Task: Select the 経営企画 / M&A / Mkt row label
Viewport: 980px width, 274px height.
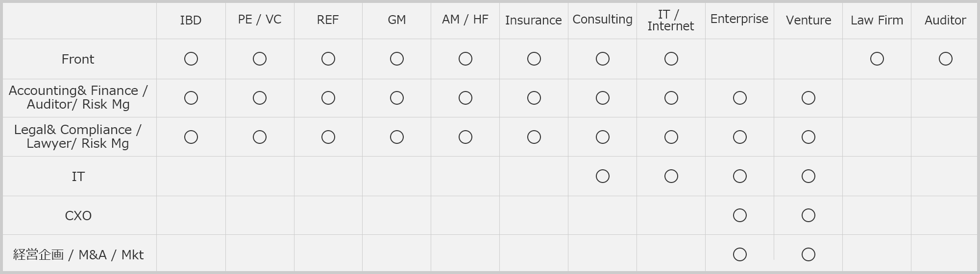Action: [x=78, y=254]
